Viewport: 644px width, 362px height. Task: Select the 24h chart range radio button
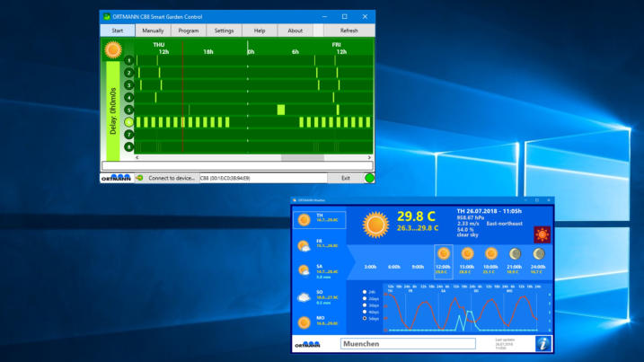(365, 292)
